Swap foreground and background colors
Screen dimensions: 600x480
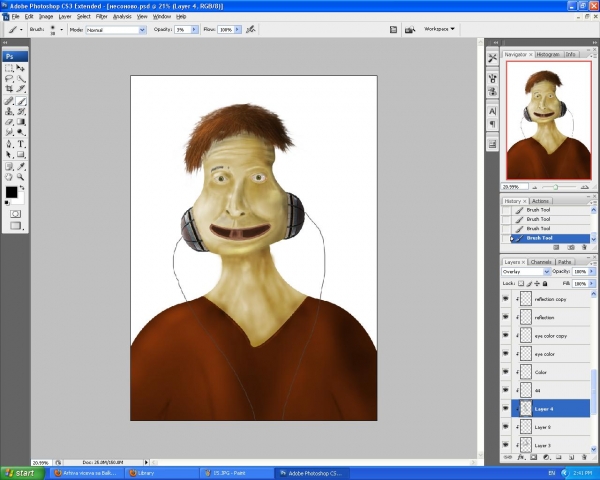(x=22, y=188)
